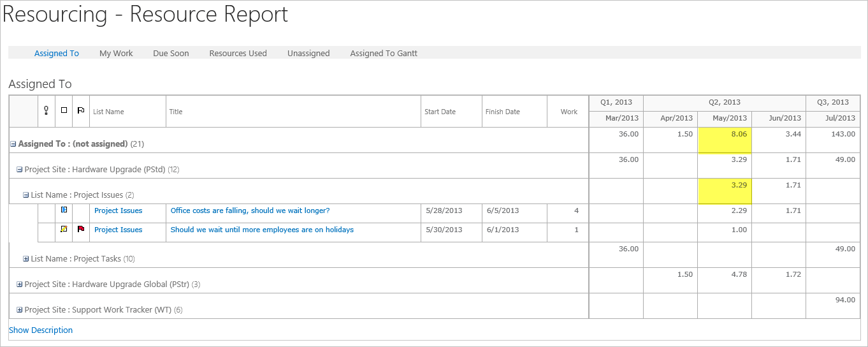Expand the Support Work Tracker (WT) site
The height and width of the screenshot is (347, 868).
19,310
